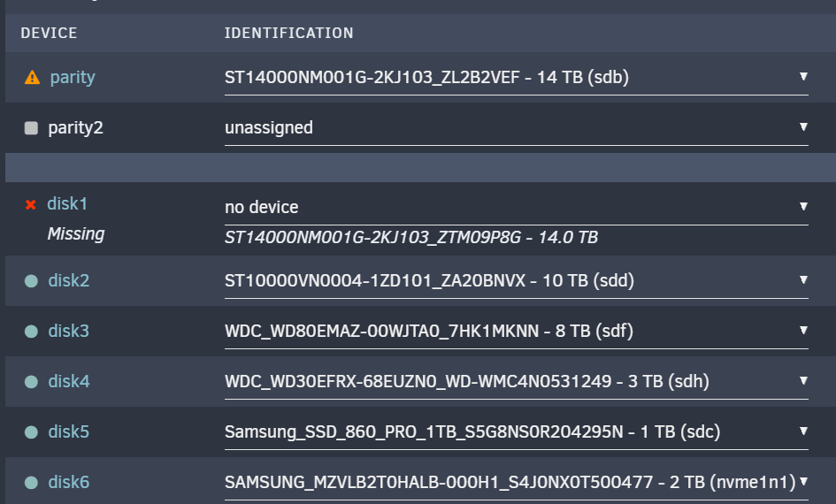Expand the disk6 SAMSUNG MZVLB2T0 dropdown arrow

click(803, 482)
